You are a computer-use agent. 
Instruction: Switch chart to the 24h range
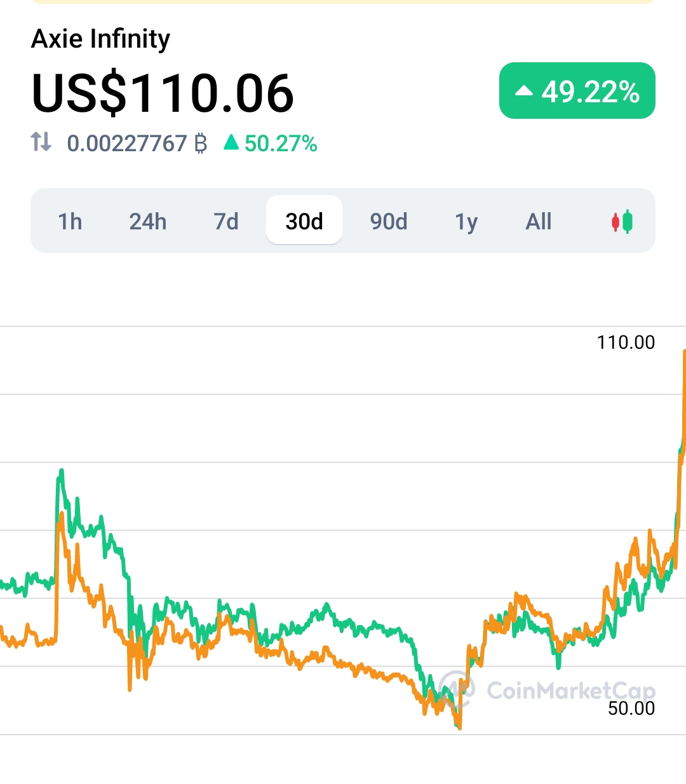coord(148,222)
